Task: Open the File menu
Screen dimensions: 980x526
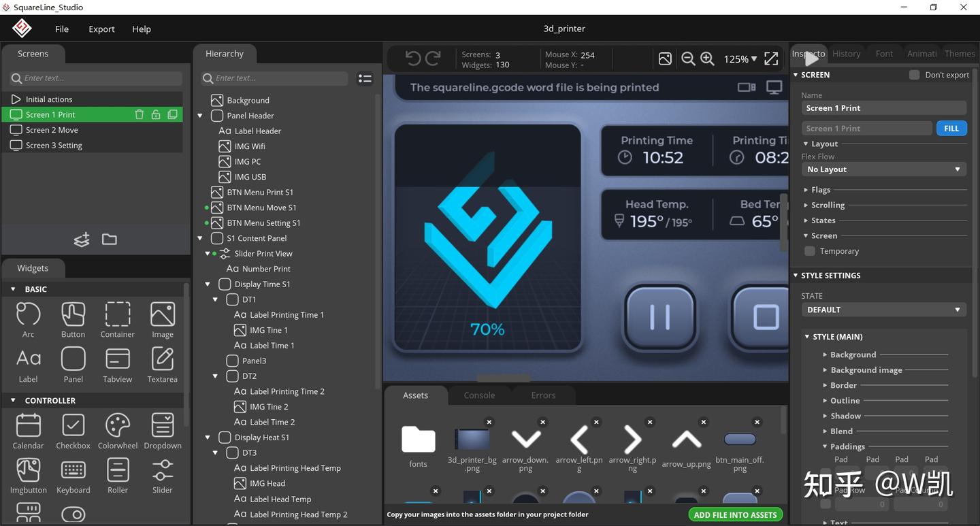Action: (62, 29)
